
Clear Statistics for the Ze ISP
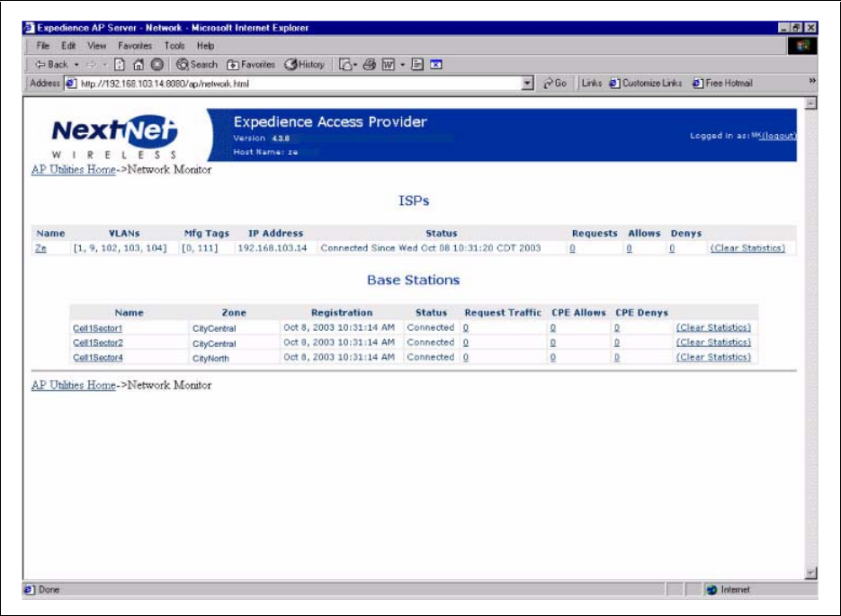point(747,248)
